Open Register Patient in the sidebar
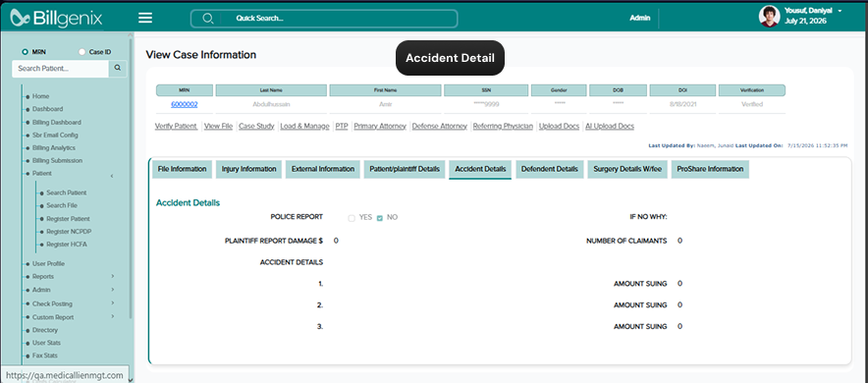Screen dimensions: 868x383 [x=68, y=219]
